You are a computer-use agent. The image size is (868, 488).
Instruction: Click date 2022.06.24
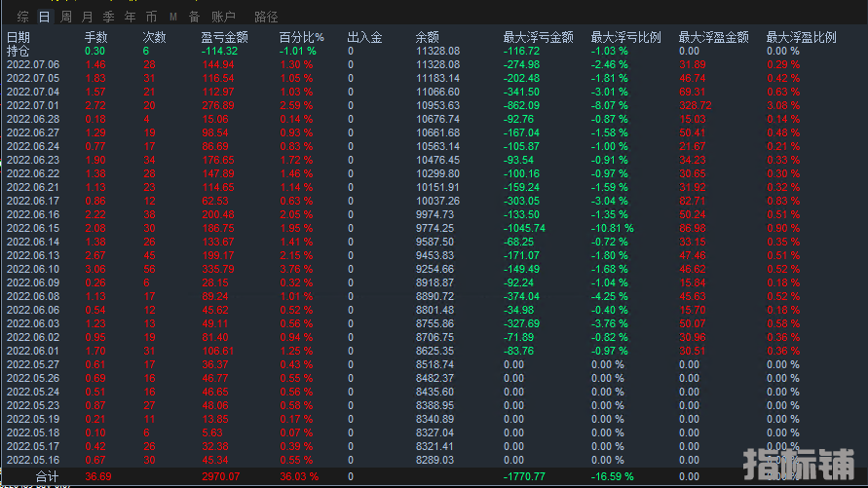pyautogui.click(x=33, y=147)
